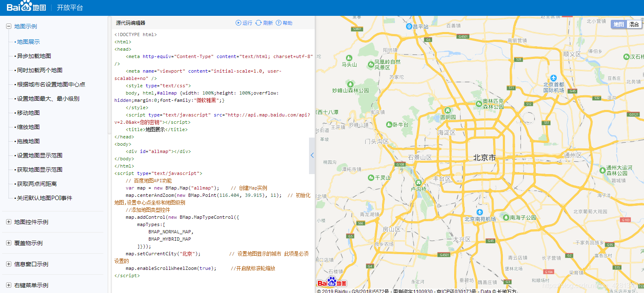Click the 千灵山 park icon

(371, 178)
